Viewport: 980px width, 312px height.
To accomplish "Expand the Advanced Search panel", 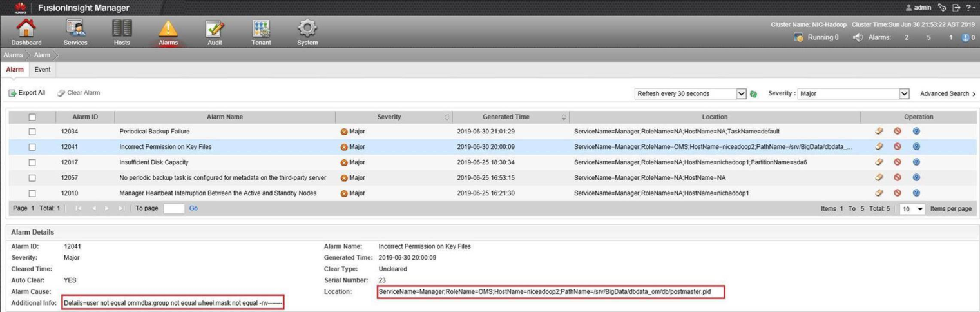I will click(x=947, y=94).
